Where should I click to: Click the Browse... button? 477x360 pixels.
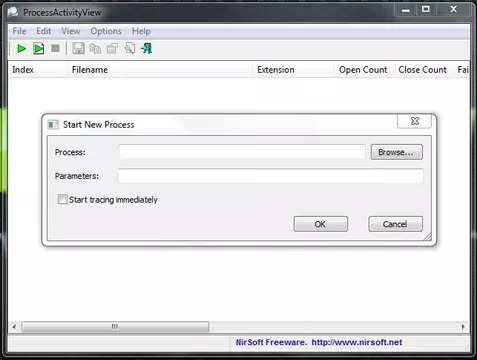397,152
